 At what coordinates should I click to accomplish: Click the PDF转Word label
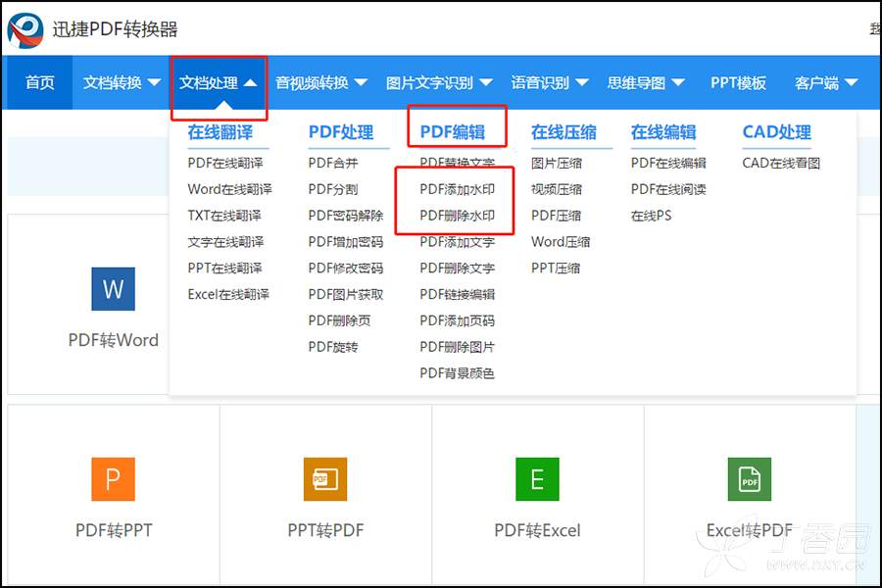pos(113,340)
